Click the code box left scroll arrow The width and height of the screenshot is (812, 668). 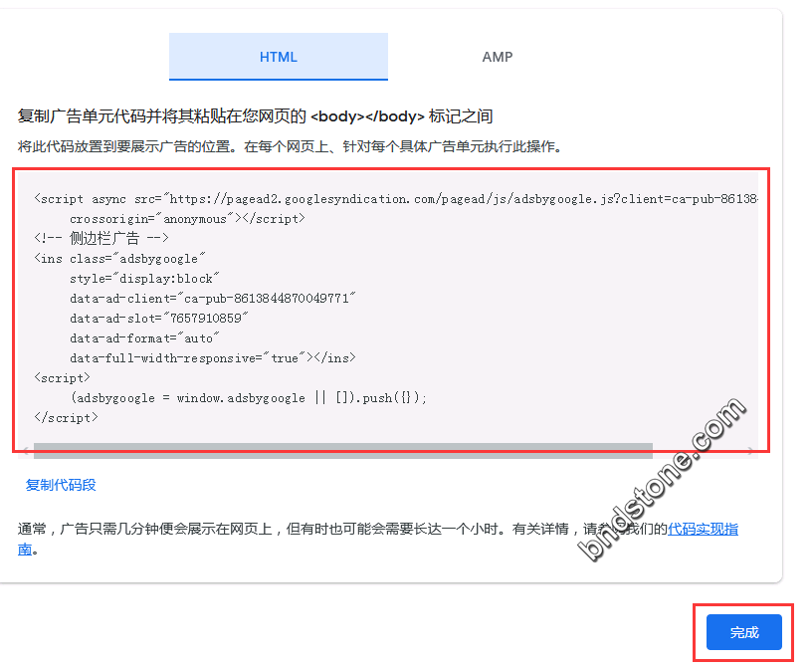point(26,451)
